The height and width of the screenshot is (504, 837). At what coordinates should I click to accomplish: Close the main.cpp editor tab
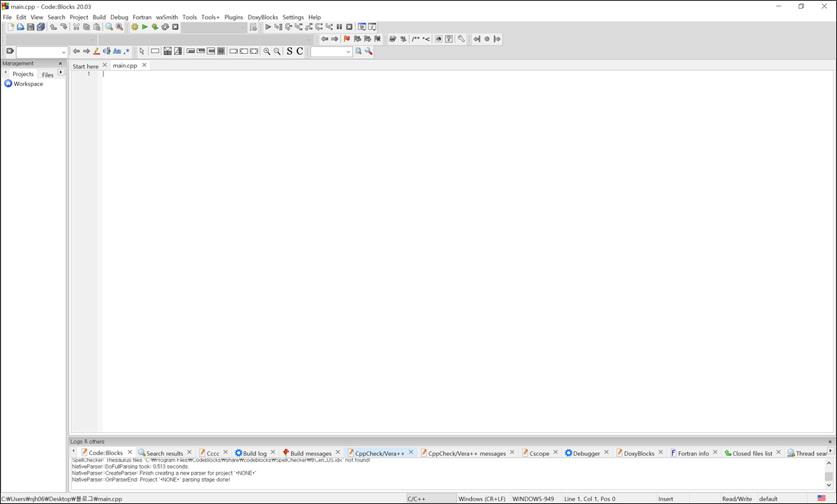[x=144, y=65]
